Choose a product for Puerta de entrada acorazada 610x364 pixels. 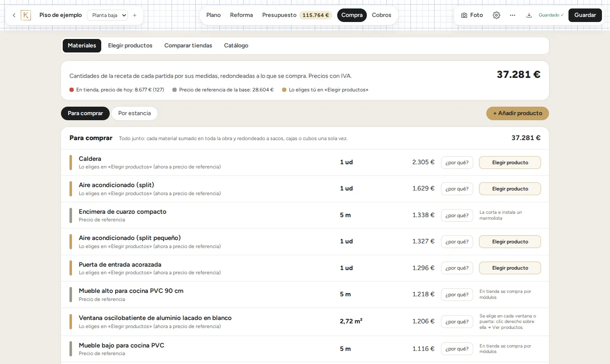(510, 268)
